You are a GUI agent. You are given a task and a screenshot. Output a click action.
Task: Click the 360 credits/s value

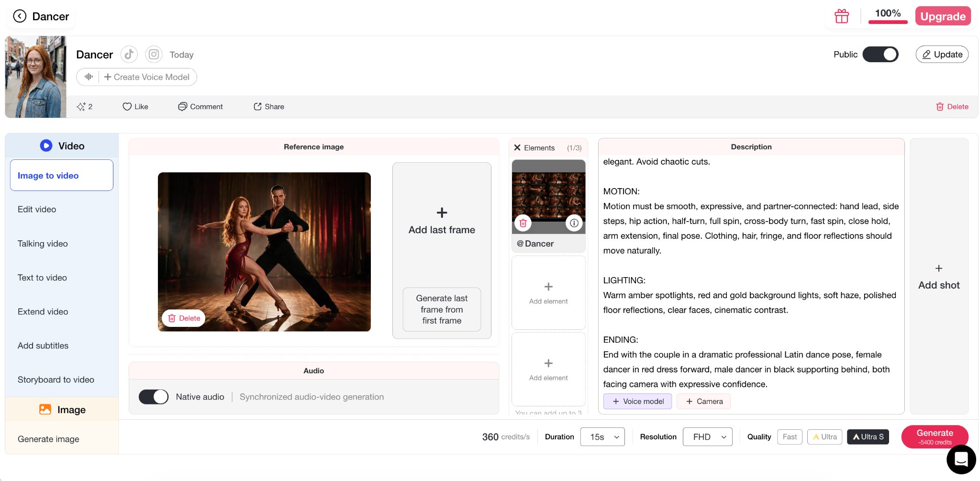(506, 437)
